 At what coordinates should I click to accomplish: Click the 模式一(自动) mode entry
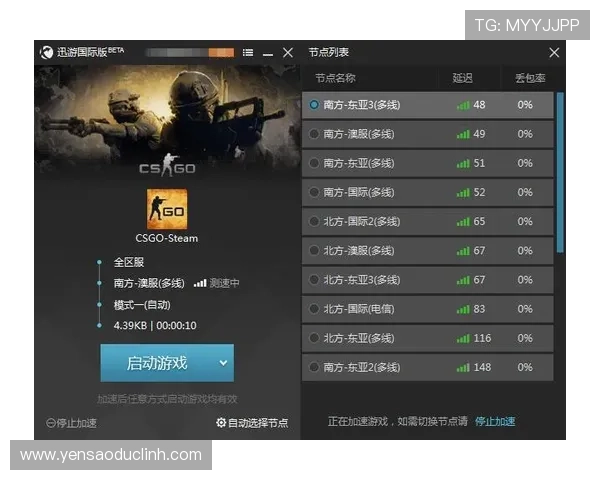tap(142, 305)
